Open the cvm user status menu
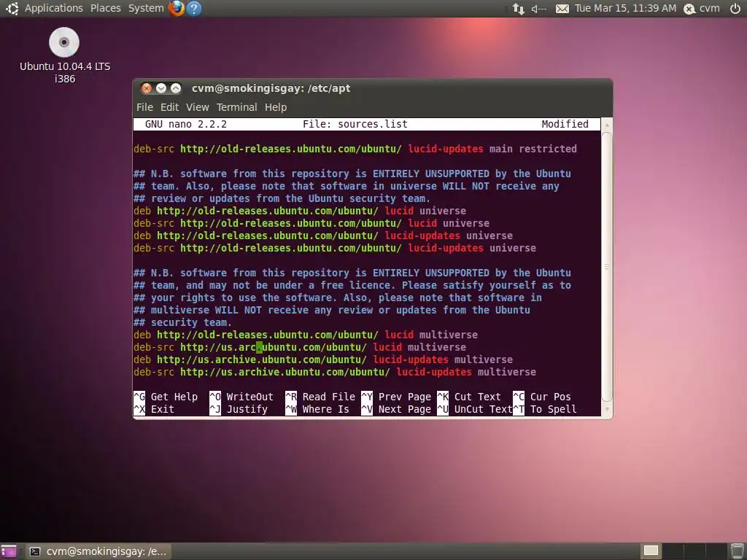This screenshot has width=747, height=560. [x=702, y=8]
